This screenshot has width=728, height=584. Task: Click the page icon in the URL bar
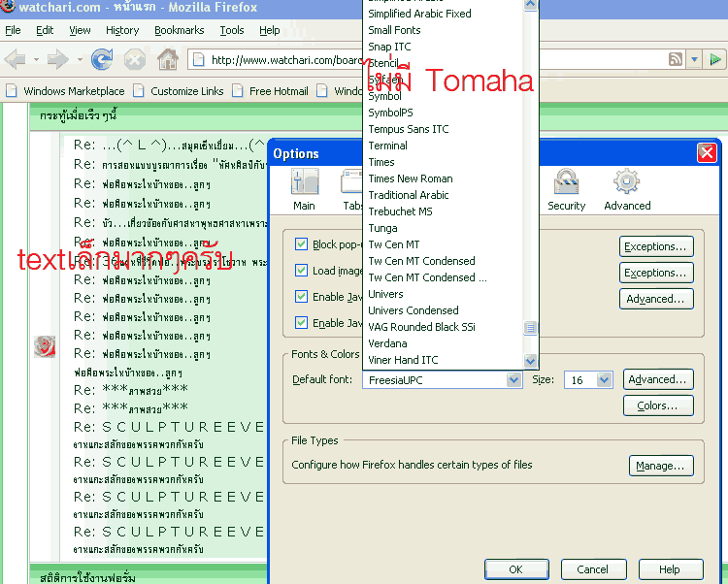198,59
